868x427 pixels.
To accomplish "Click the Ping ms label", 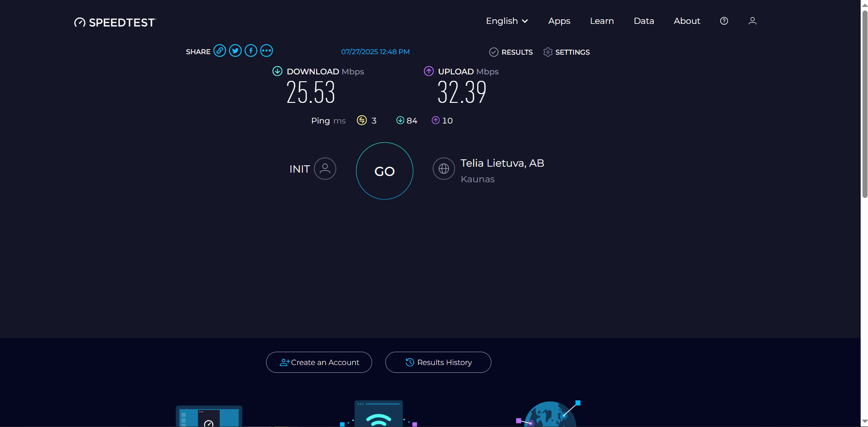I will (x=328, y=121).
